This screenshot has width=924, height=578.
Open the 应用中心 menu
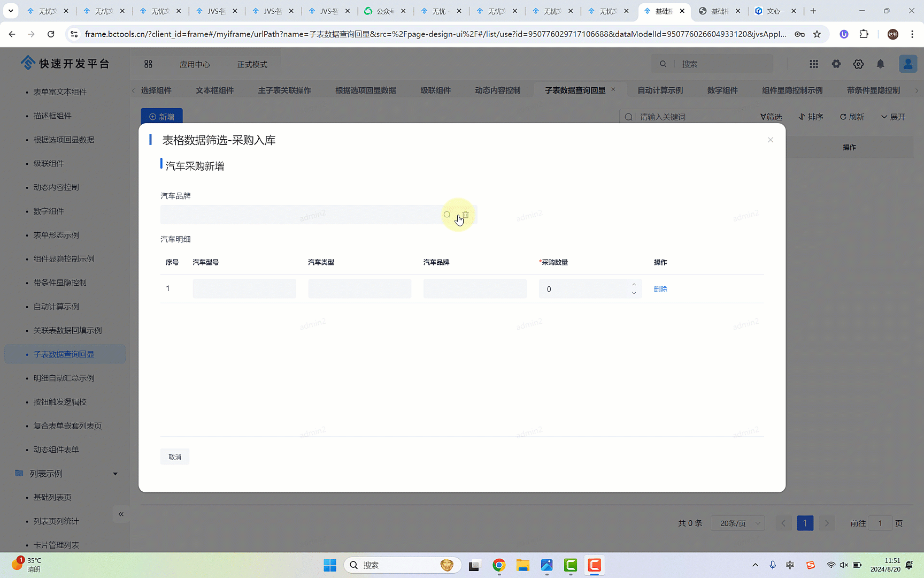(195, 64)
